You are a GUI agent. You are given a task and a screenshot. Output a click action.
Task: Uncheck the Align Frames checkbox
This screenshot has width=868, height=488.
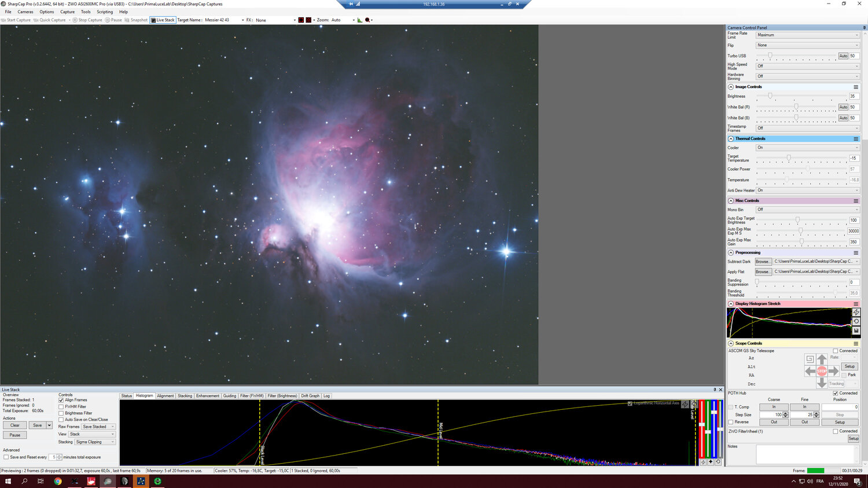point(61,400)
